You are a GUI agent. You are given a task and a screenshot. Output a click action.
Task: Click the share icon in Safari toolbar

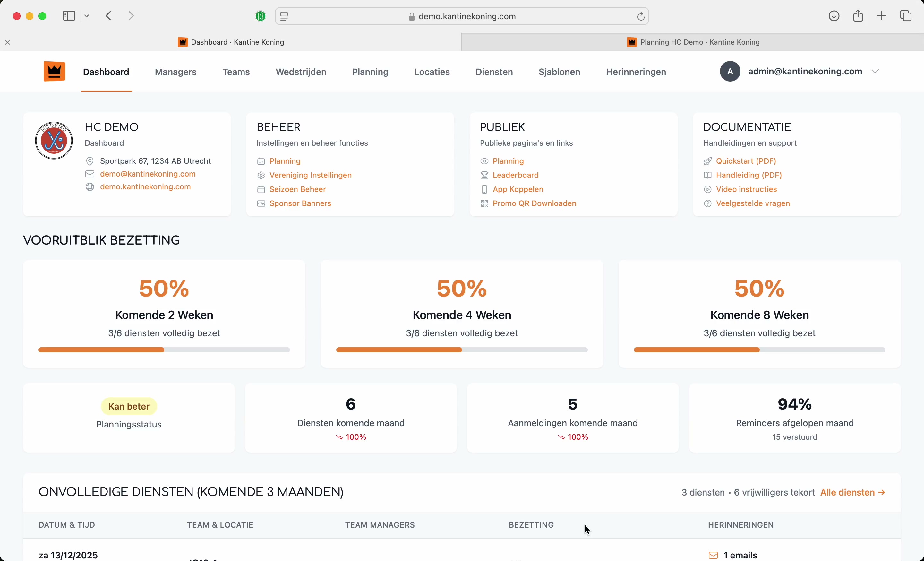[858, 16]
